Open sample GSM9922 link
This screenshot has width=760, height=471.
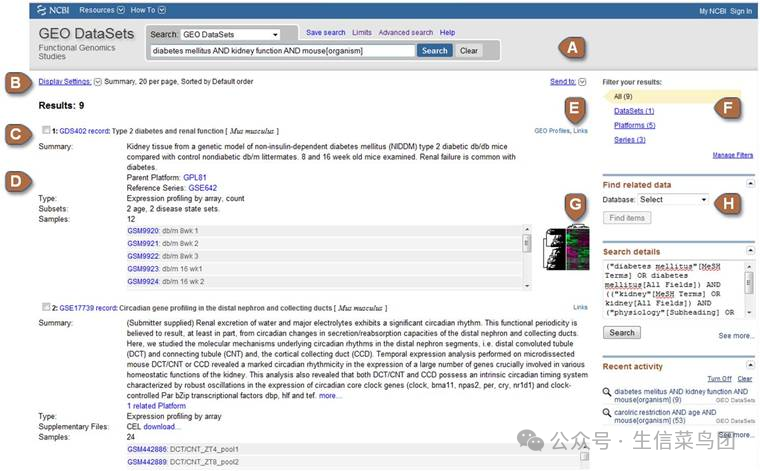(143, 256)
